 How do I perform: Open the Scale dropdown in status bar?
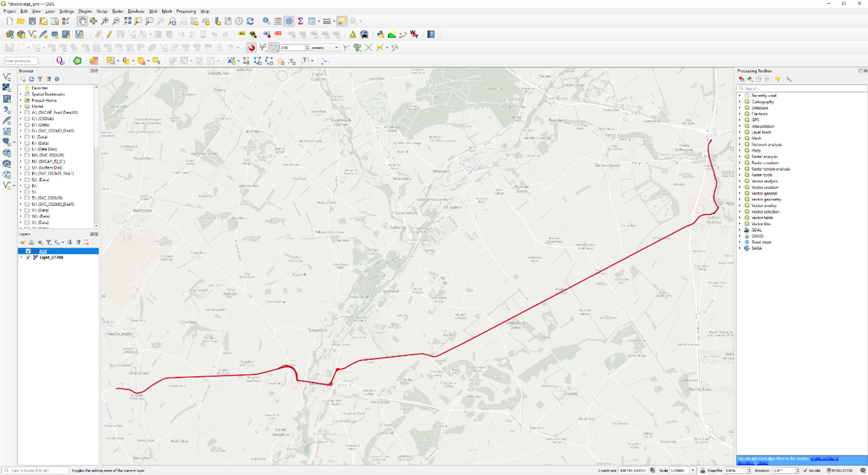(x=692, y=471)
